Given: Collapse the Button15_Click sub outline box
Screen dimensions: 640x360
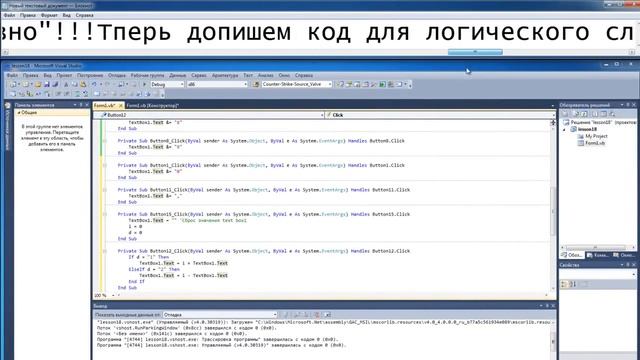Looking at the screenshot, I should tap(105, 214).
